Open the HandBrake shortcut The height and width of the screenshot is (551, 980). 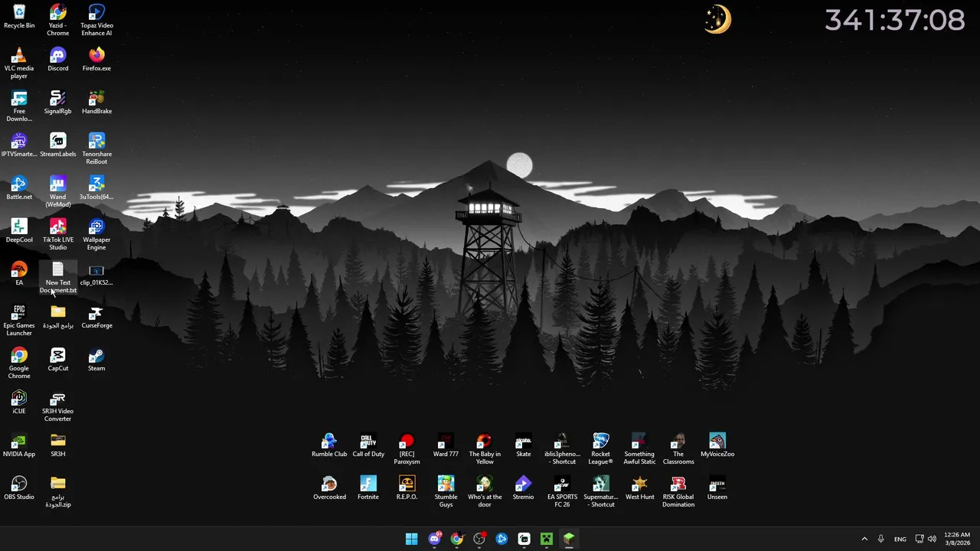tap(96, 103)
